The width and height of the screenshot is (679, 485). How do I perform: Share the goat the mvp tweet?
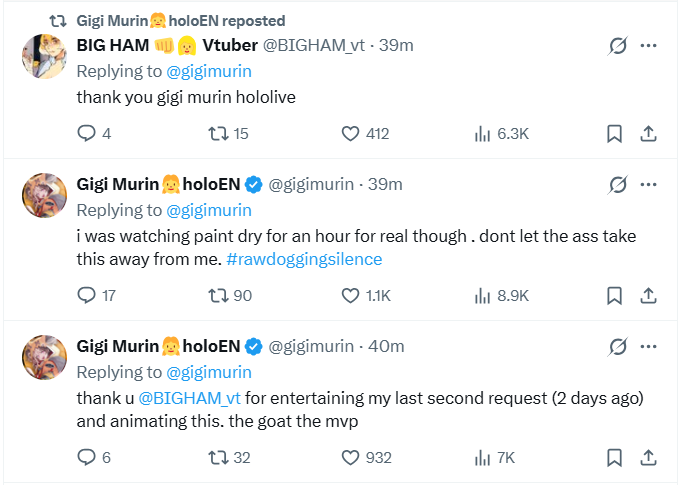coord(648,457)
